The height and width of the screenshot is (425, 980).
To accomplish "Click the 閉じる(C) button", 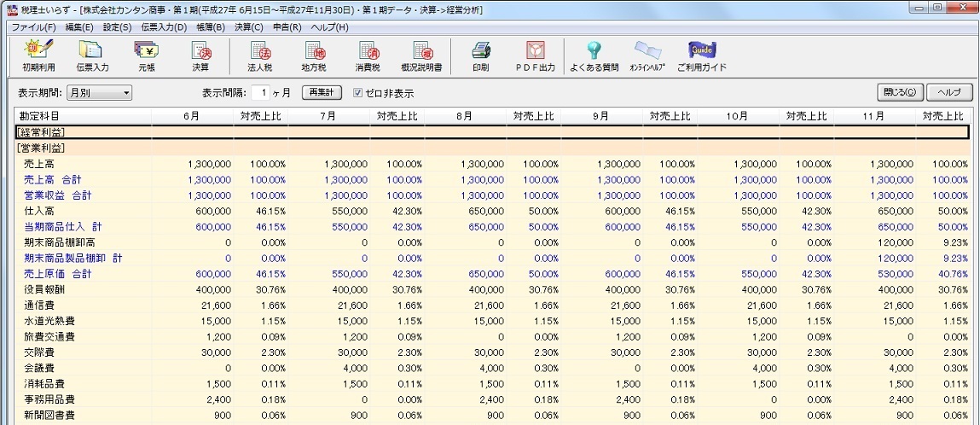I will (x=900, y=92).
